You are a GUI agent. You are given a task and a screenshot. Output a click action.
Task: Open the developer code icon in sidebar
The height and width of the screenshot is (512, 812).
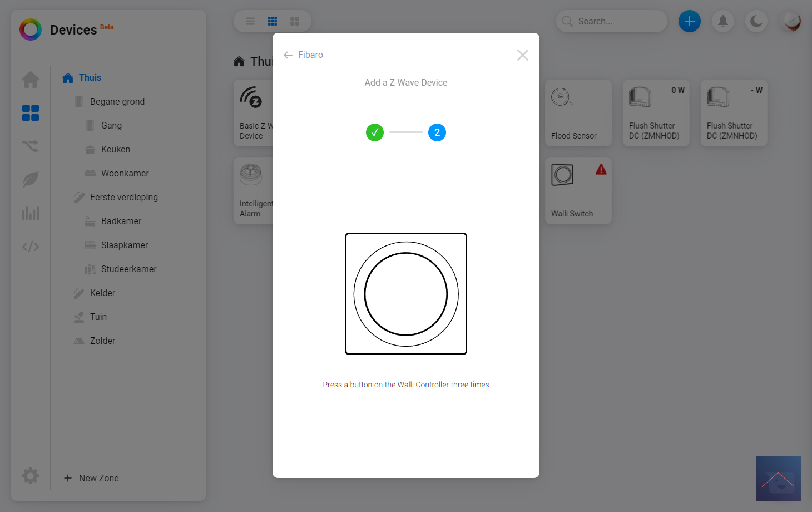pyautogui.click(x=31, y=247)
